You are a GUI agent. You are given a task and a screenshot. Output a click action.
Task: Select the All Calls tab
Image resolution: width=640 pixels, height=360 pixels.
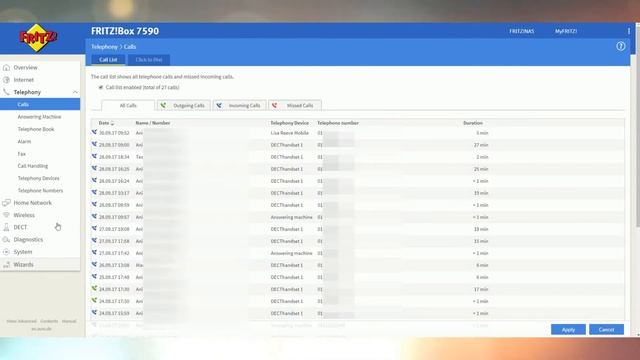coord(128,105)
